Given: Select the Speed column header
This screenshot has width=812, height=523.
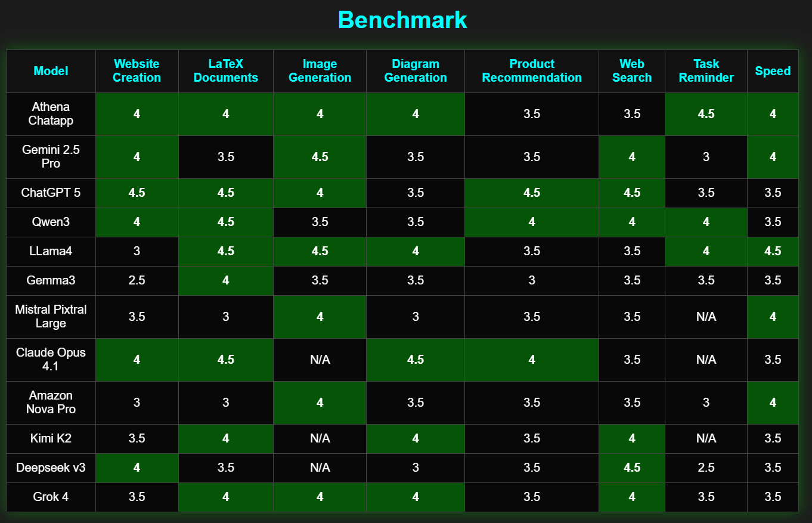Looking at the screenshot, I should [x=773, y=71].
